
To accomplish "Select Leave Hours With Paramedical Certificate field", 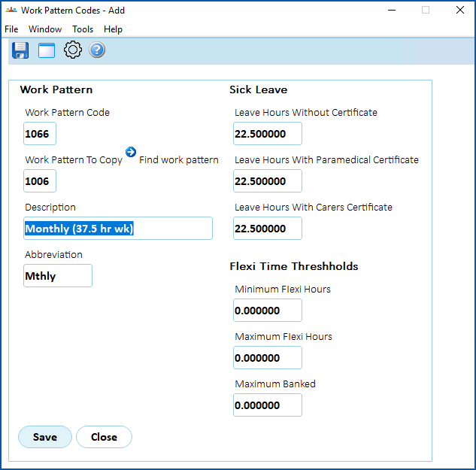I will (x=268, y=181).
